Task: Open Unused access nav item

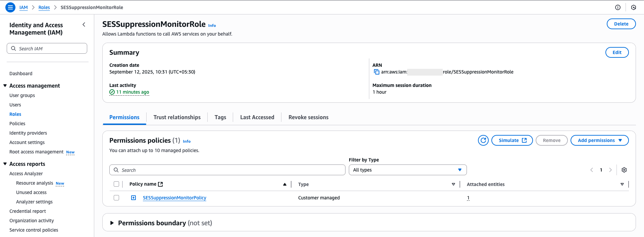Action: click(31, 192)
